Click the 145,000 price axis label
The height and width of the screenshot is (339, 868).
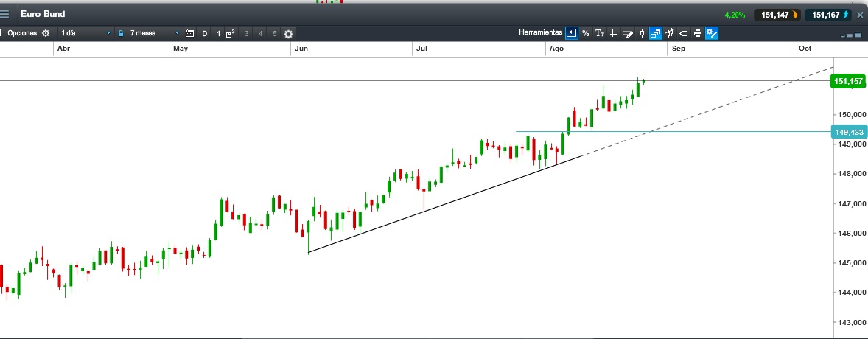pos(851,262)
